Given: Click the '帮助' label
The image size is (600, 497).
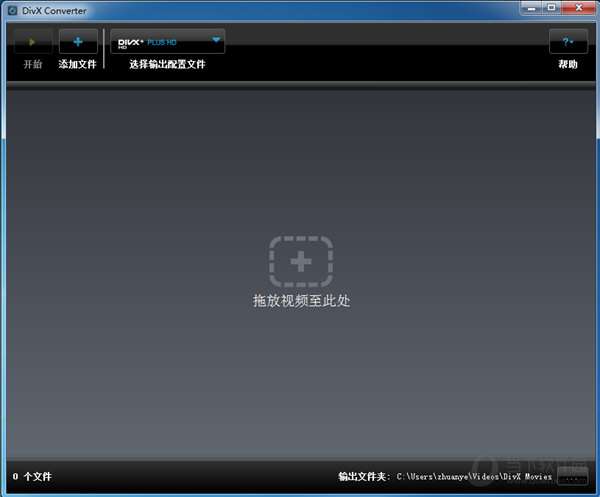Looking at the screenshot, I should point(568,64).
